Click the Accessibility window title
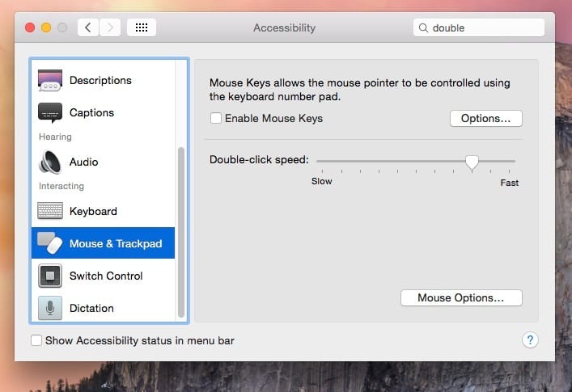Screen dimensions: 572x392 click(285, 27)
